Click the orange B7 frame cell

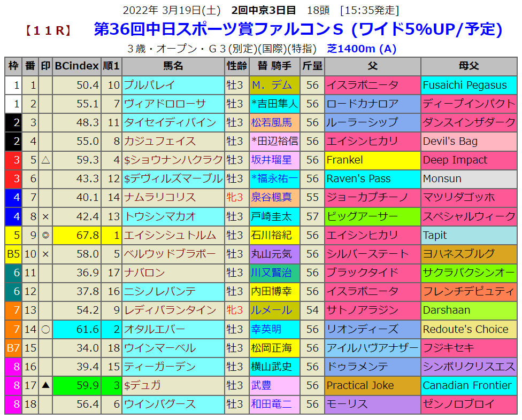pos(13,348)
